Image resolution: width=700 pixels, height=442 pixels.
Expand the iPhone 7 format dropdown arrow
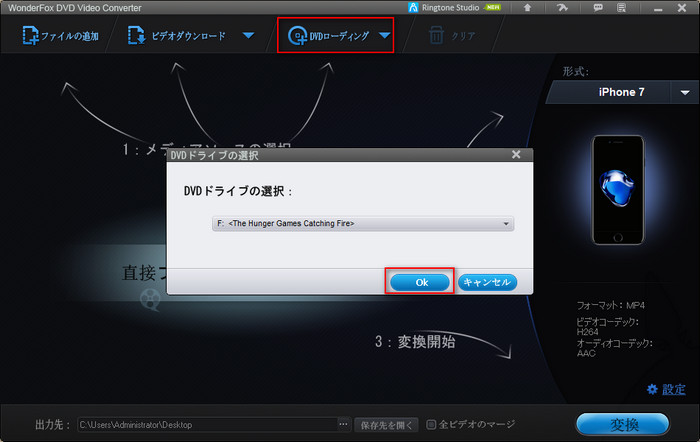685,92
